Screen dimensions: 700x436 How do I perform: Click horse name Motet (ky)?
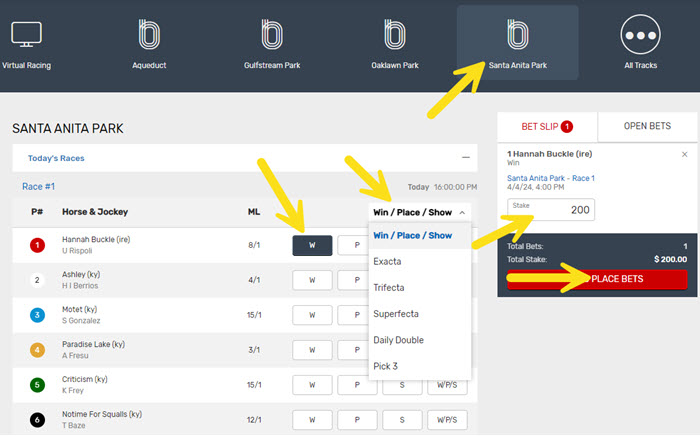coord(79,309)
